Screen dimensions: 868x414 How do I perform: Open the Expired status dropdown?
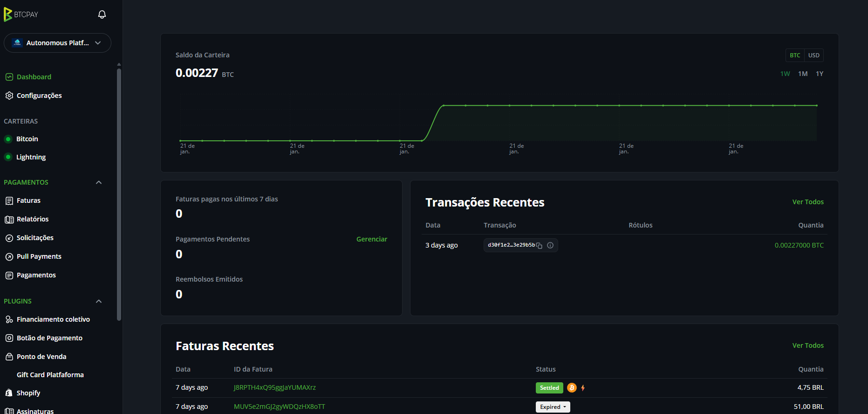click(553, 407)
